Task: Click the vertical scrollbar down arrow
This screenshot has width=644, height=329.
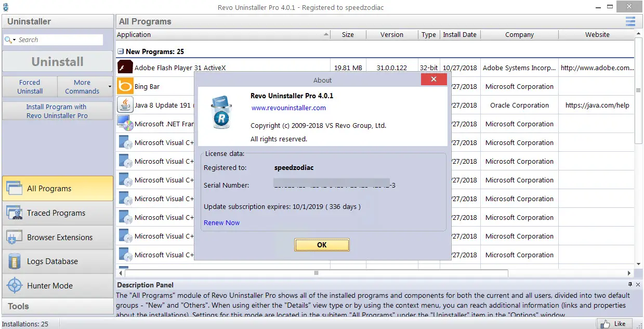Action: [x=638, y=264]
